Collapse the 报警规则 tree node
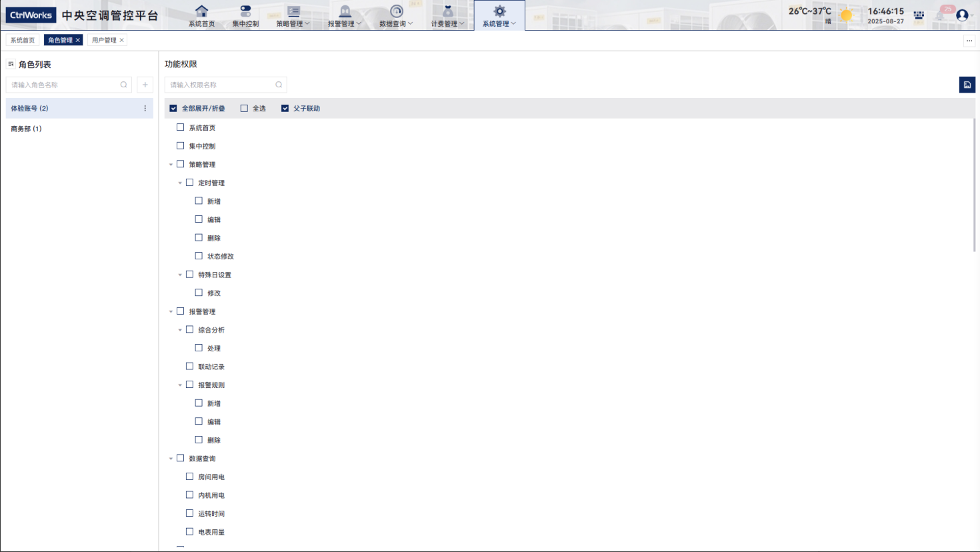 [x=180, y=385]
